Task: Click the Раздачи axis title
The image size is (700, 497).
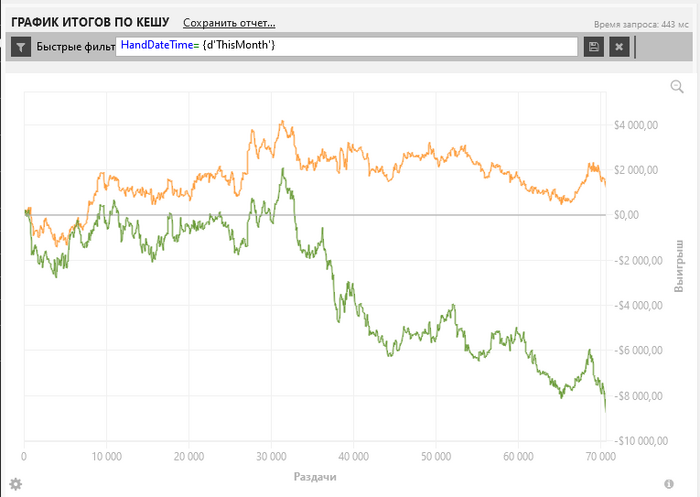Action: (315, 477)
